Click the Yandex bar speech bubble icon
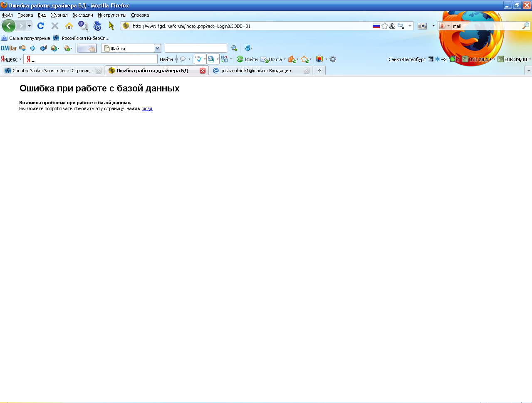This screenshot has width=532, height=403. (183, 59)
